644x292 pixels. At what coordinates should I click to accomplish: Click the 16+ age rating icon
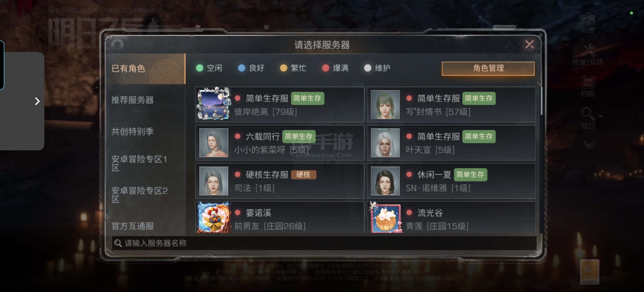[x=590, y=272]
